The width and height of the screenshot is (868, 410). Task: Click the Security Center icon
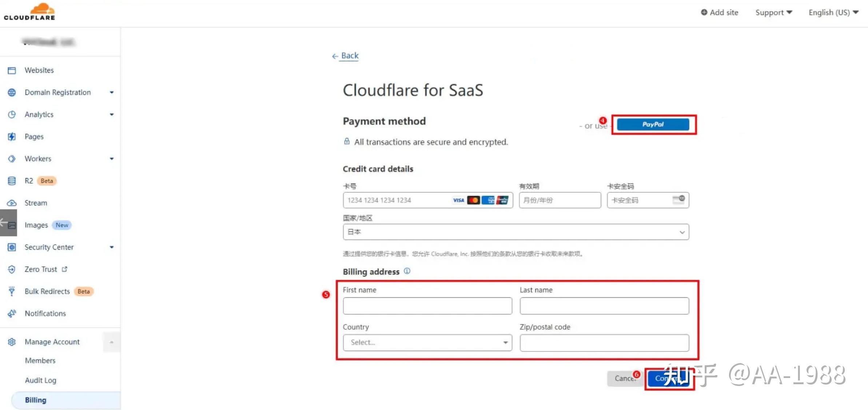[x=12, y=247]
